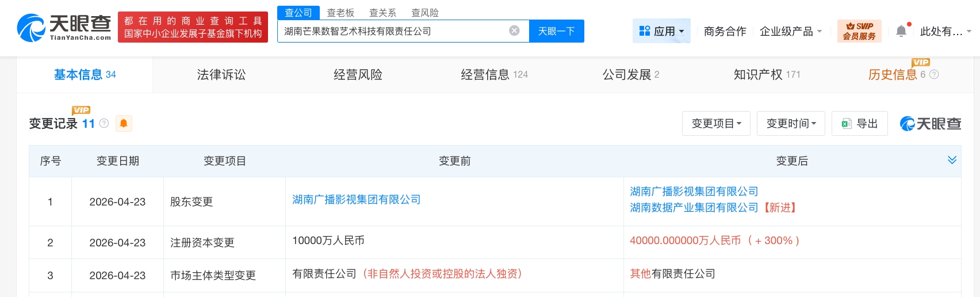
Task: Open the 变更时间 filter dropdown
Action: click(791, 124)
